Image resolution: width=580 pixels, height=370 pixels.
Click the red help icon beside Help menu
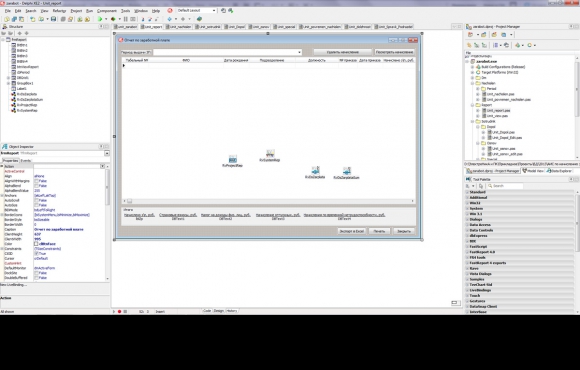tap(170, 11)
